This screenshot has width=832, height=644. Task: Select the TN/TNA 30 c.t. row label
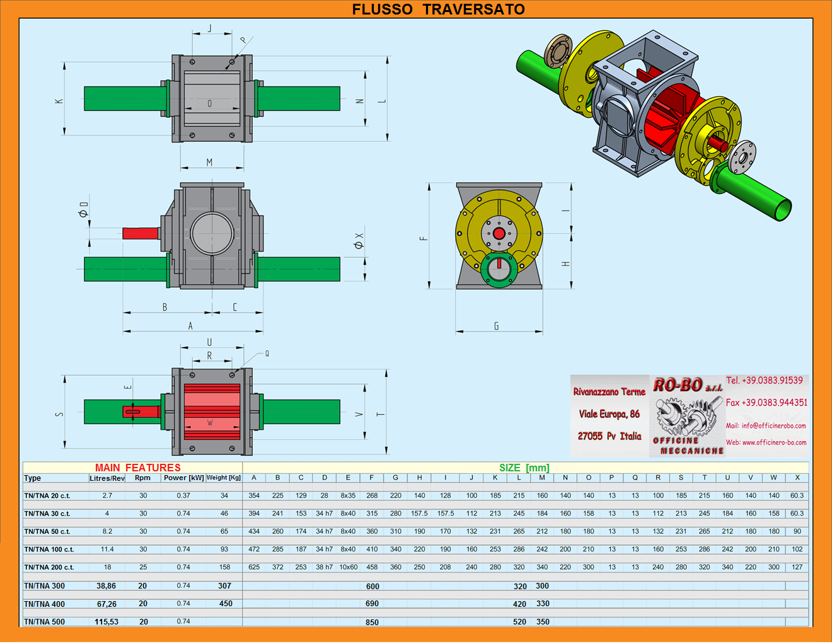click(47, 514)
